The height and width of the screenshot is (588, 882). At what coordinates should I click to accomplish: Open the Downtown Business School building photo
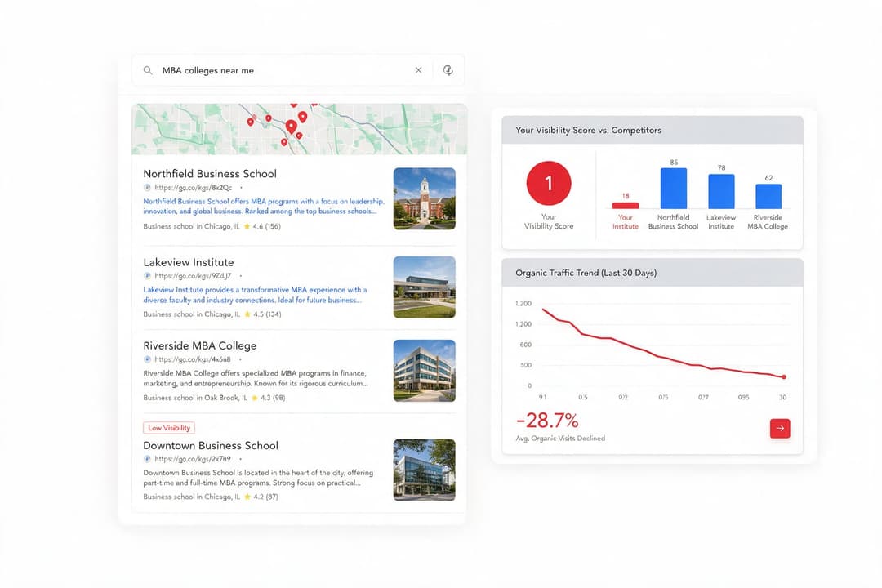click(424, 470)
